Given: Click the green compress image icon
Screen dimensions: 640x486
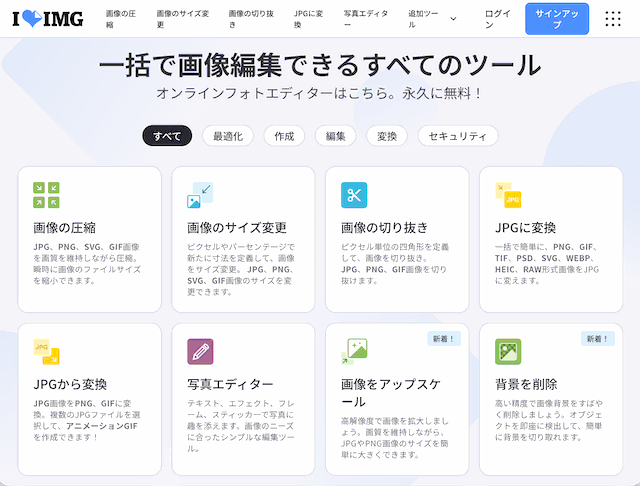Looking at the screenshot, I should pos(46,195).
